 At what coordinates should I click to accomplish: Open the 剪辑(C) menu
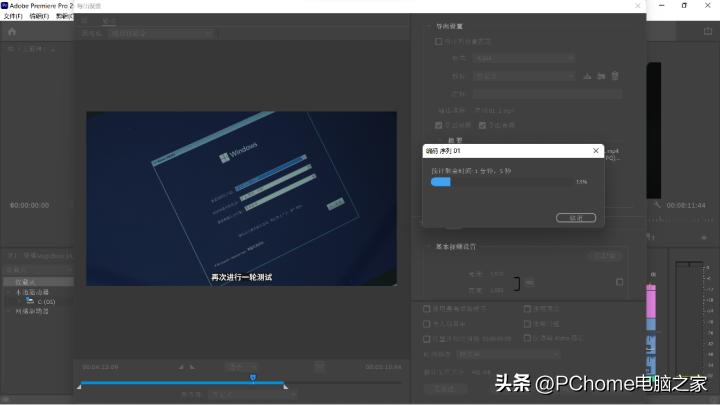64,16
